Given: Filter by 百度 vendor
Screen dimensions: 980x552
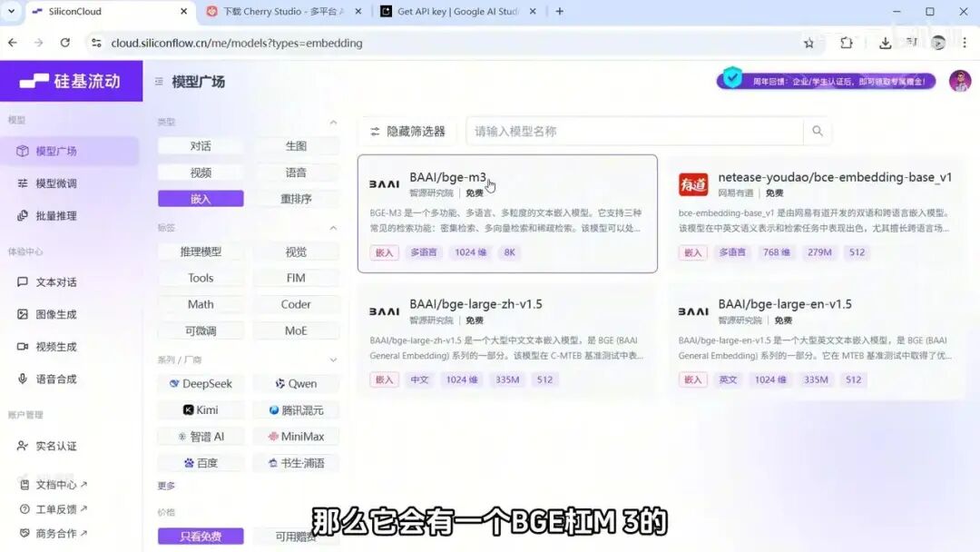Looking at the screenshot, I should pos(201,463).
